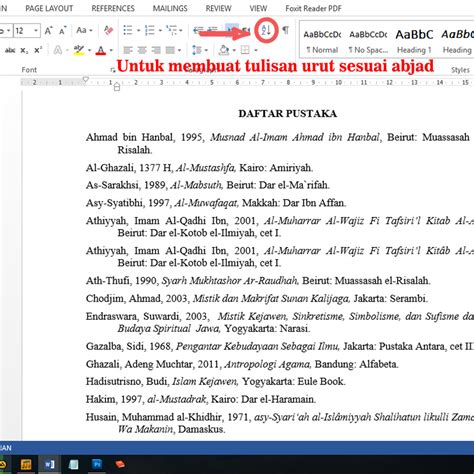Go to the VIEW tab

(x=258, y=8)
